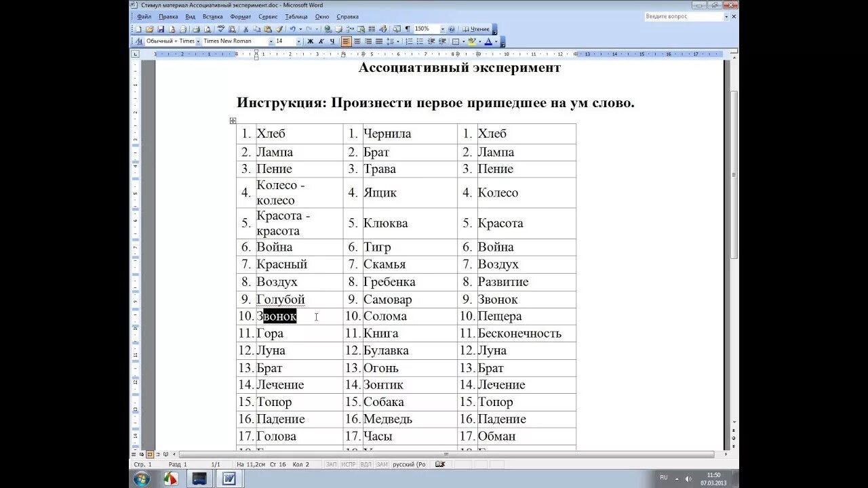Switch to Чтение reading mode
Screen dimensions: 868x488
(x=475, y=29)
